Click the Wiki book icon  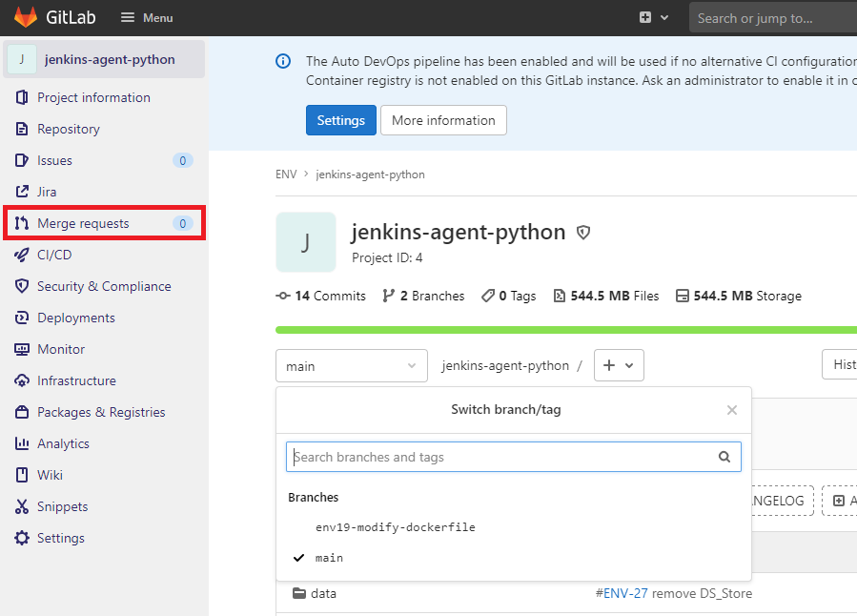click(22, 475)
